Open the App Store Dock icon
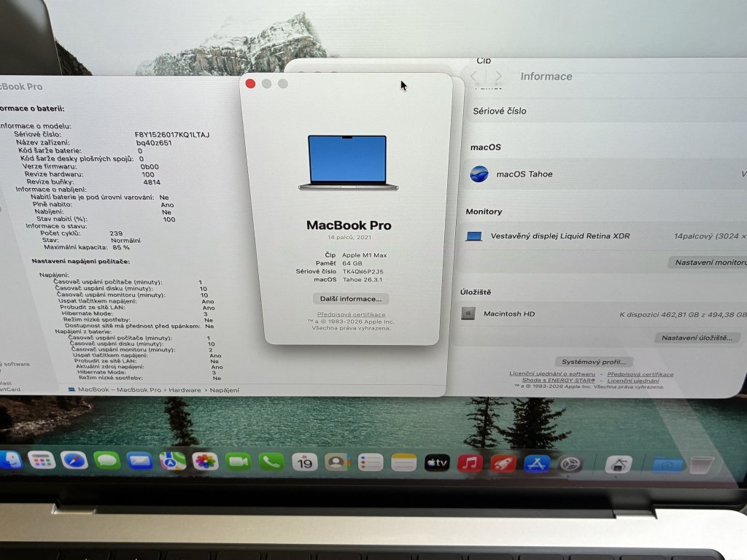Image resolution: width=747 pixels, height=560 pixels. pos(537,463)
